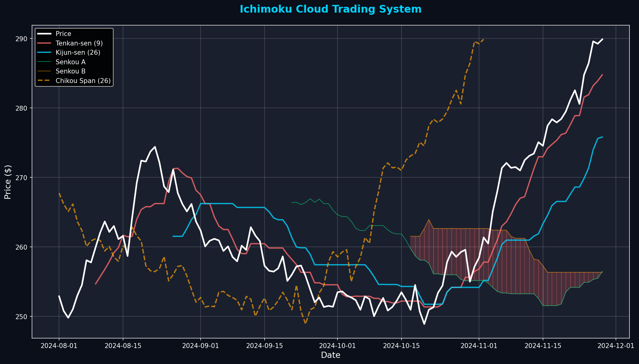
Task: Expand the legend box in top-left corner
Action: point(74,57)
